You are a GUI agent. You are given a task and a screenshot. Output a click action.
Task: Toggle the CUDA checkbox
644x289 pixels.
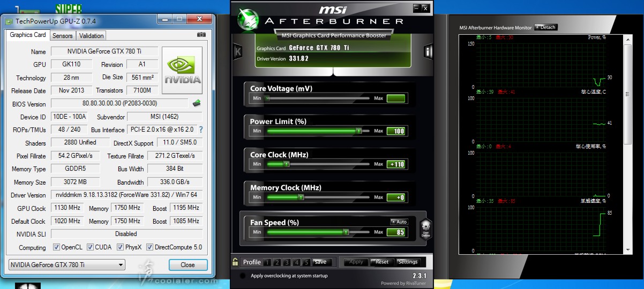(x=89, y=247)
